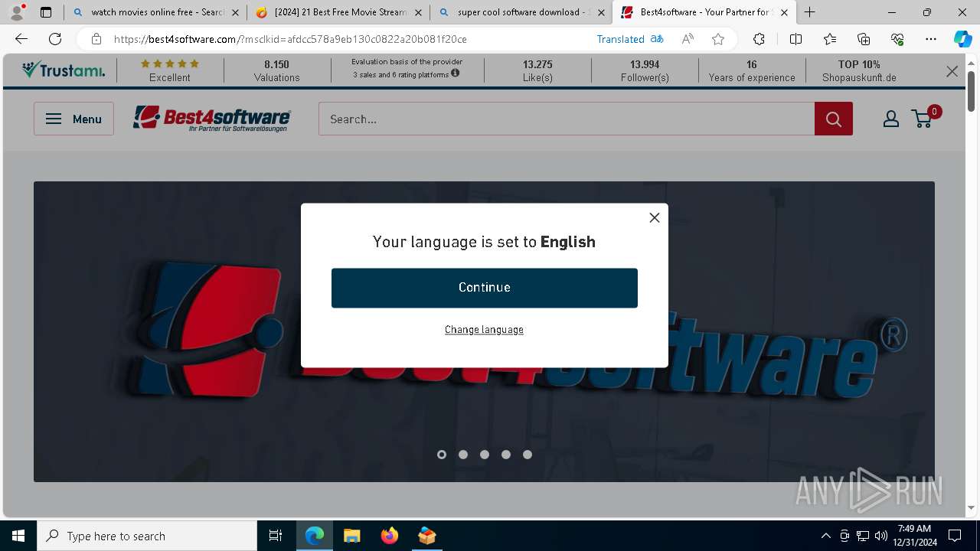Click the red search magnifier button

pos(834,119)
